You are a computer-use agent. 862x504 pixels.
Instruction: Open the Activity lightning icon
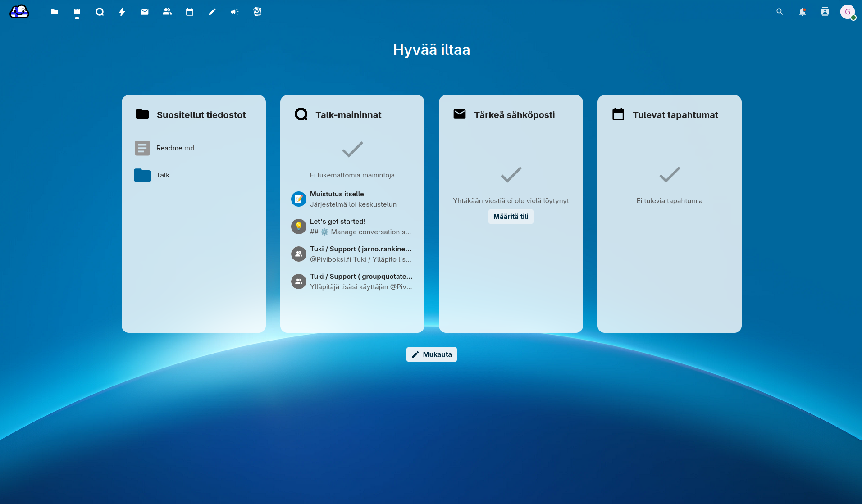122,12
